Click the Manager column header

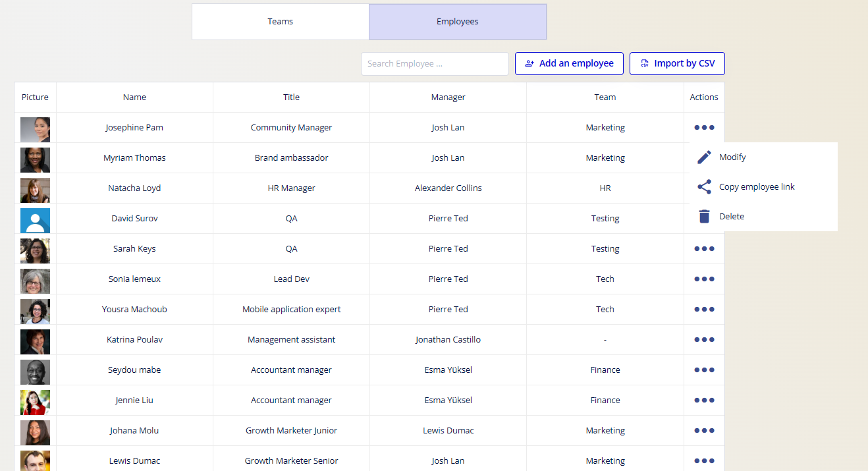pos(448,97)
